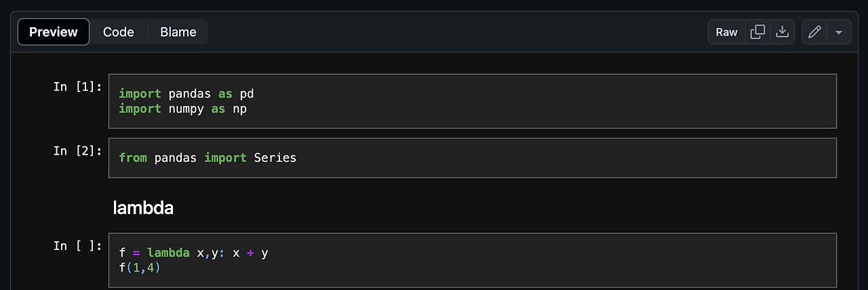Click the 'Series' word in the second cell

(x=275, y=158)
